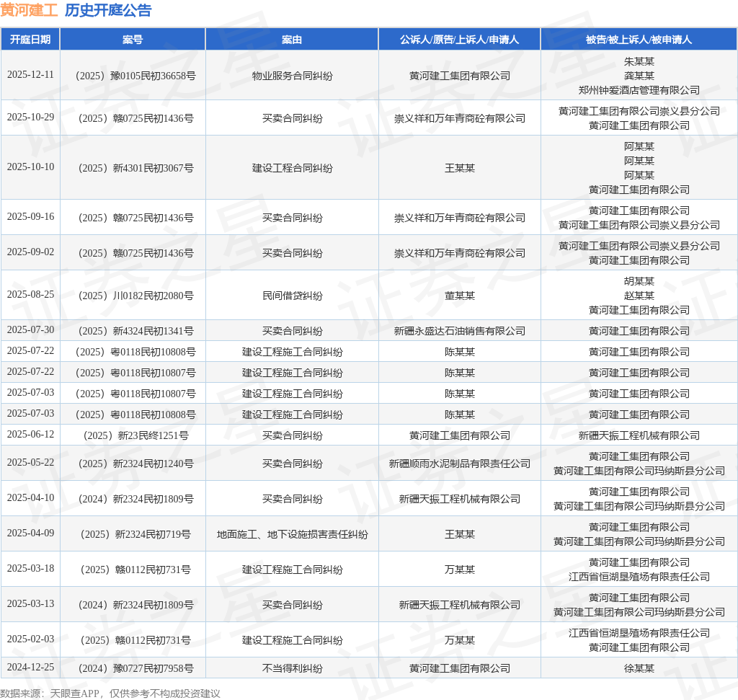
Task: Click date cell 2025-04-10
Action: [30, 498]
